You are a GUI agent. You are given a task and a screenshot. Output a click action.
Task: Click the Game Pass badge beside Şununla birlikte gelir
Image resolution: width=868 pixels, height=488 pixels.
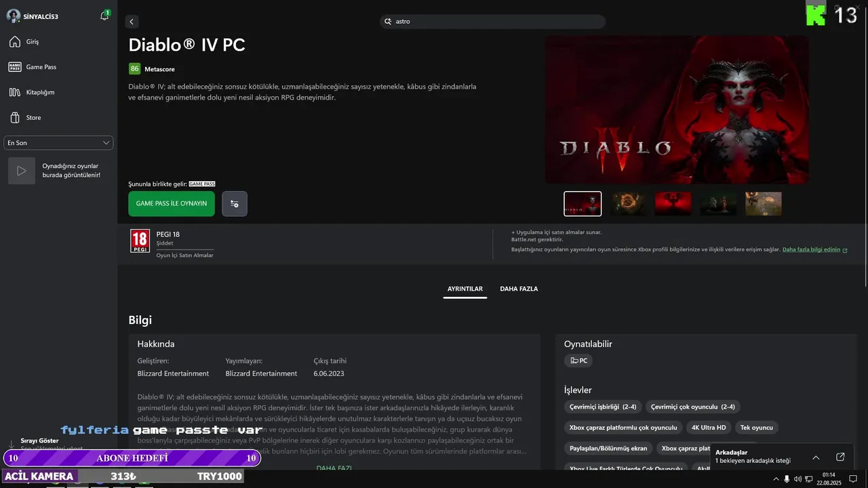click(202, 184)
